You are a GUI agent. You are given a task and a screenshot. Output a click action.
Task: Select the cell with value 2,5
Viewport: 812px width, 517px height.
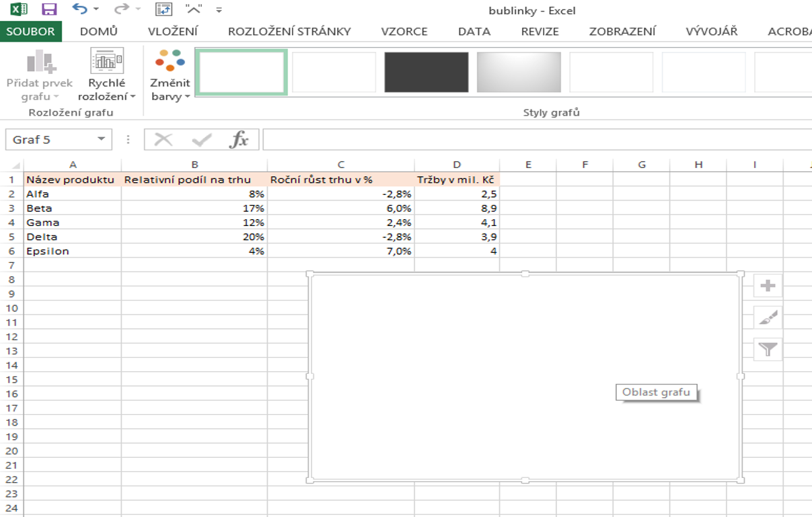(457, 194)
